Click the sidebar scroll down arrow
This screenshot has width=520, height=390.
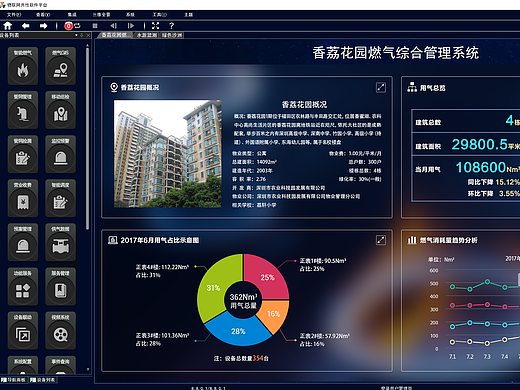pos(88,369)
